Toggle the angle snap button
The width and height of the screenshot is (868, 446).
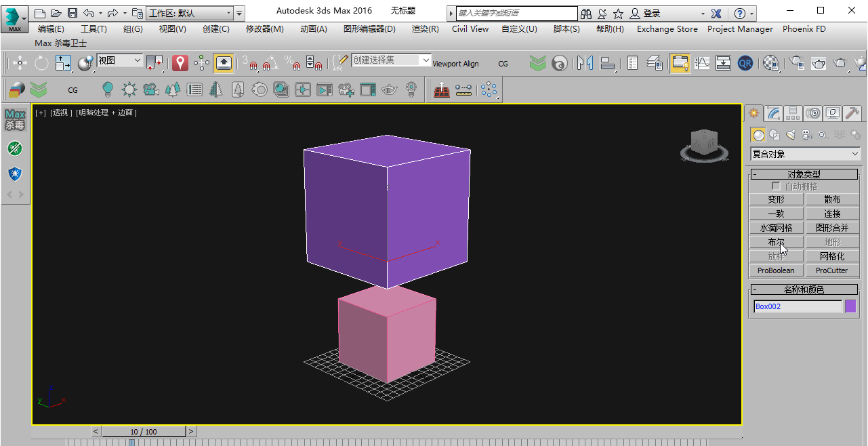tap(270, 64)
